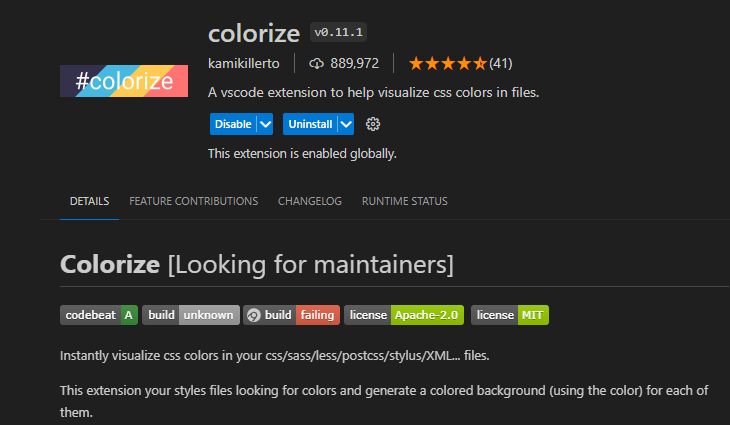
Task: Expand the Uninstall dropdown arrow
Action: (x=346, y=124)
